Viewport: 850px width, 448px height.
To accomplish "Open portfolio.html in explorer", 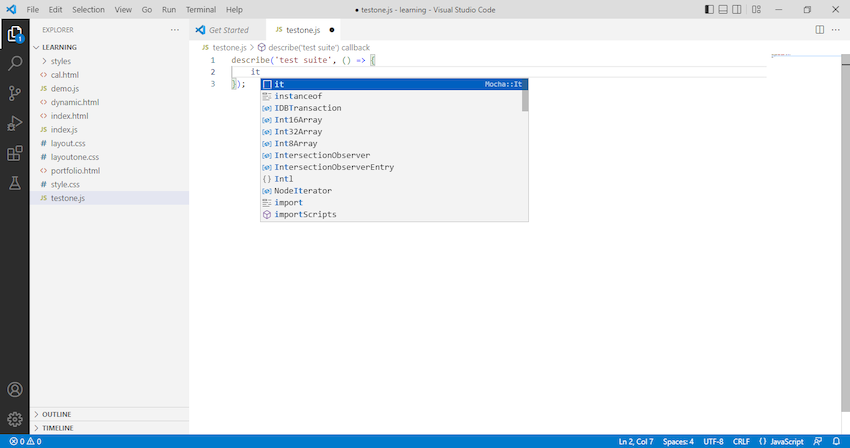I will pyautogui.click(x=110, y=170).
